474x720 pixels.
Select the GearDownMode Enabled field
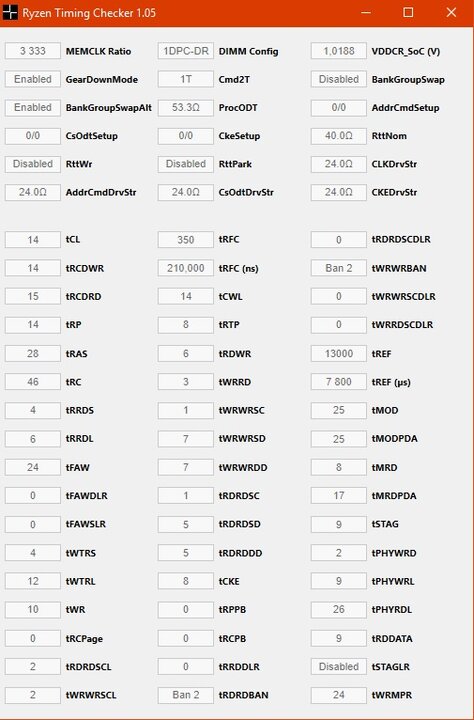33,79
